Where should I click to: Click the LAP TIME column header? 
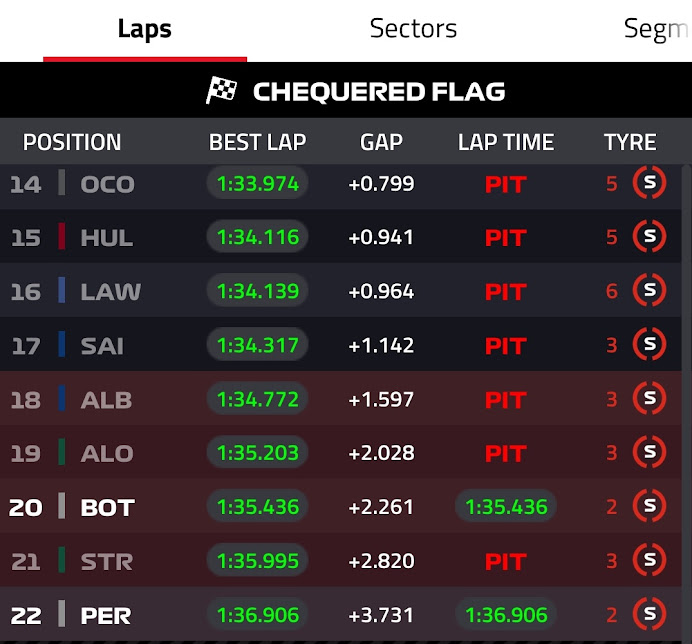click(505, 143)
